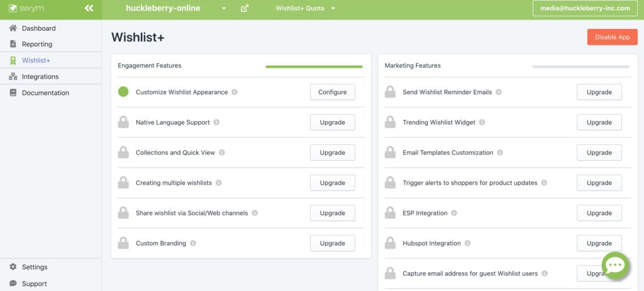Upgrade for Native Language Support

point(332,122)
